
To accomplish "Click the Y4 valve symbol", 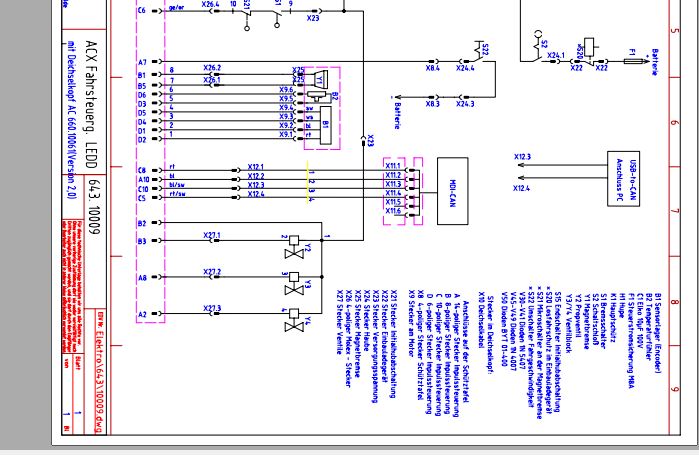I will 294,320.
